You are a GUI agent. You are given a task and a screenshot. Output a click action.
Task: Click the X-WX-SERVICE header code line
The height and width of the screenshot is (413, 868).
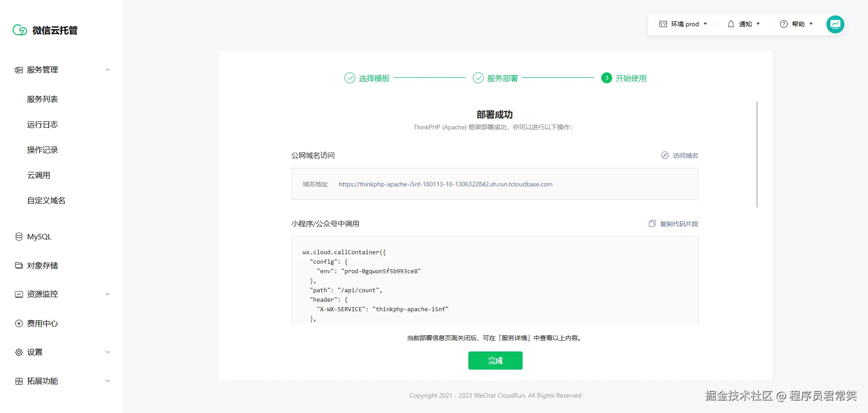point(382,309)
